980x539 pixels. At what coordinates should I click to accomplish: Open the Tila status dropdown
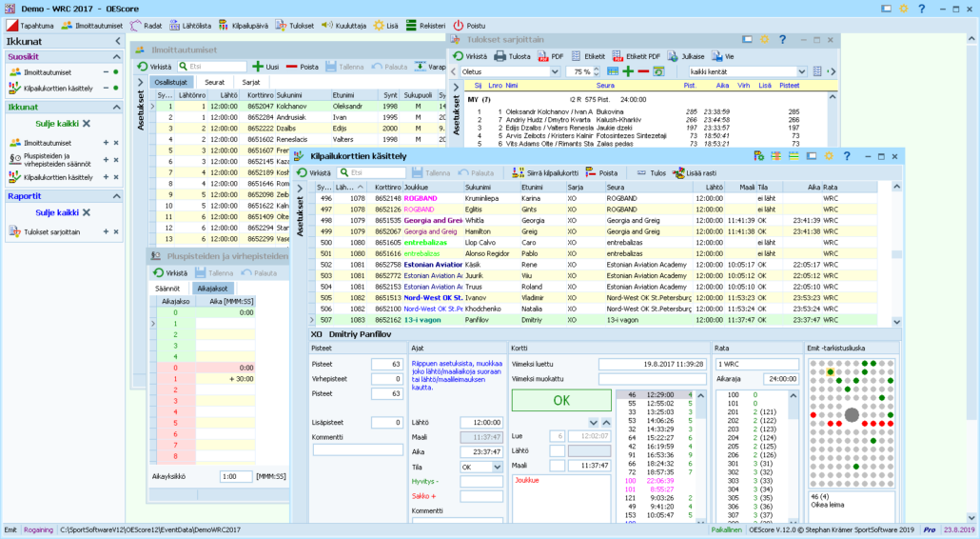coord(497,468)
